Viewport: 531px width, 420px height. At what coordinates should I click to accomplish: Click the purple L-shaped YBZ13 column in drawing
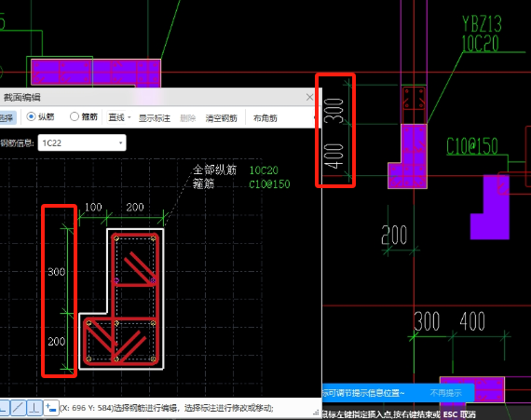[414, 156]
